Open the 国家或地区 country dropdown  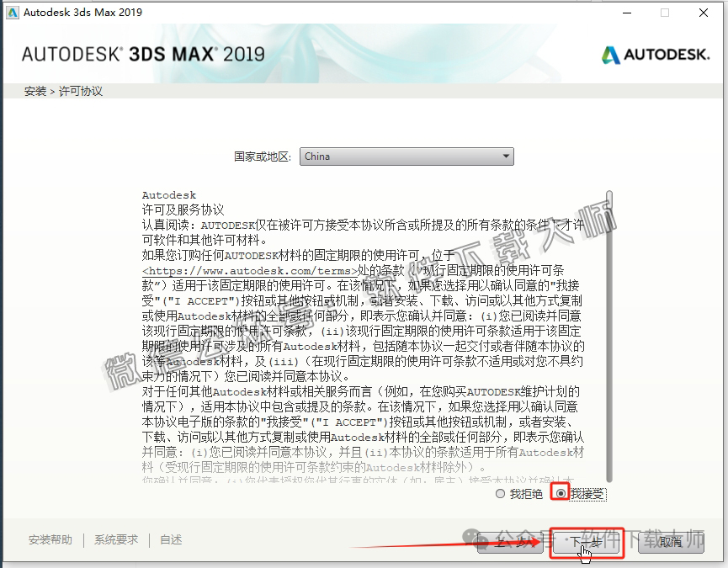[408, 156]
